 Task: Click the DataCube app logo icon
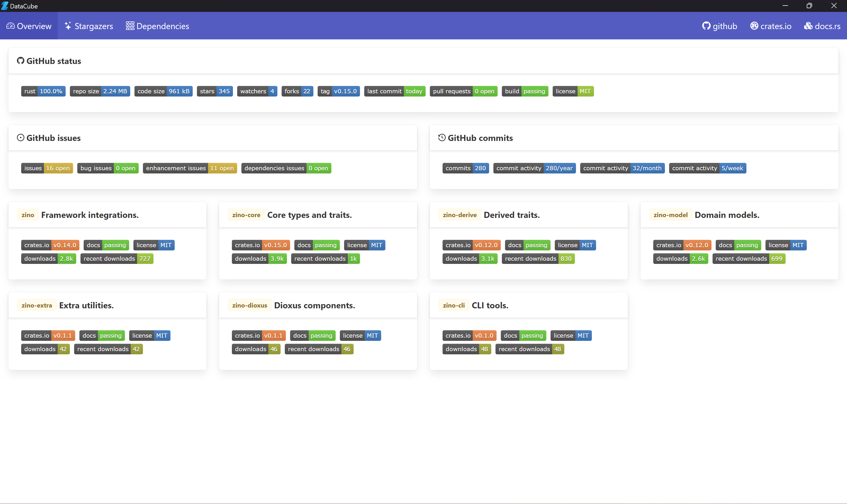[x=5, y=6]
